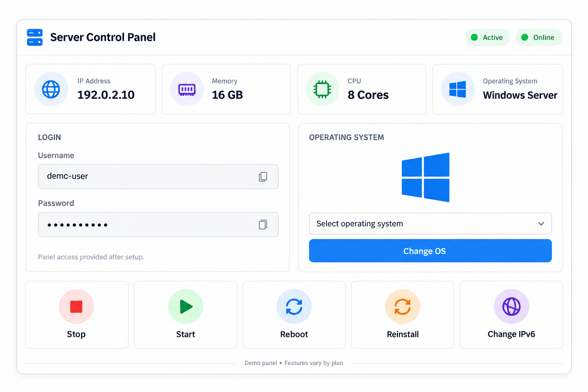The width and height of the screenshot is (588, 392).
Task: Click the Start button label
Action: tap(186, 334)
